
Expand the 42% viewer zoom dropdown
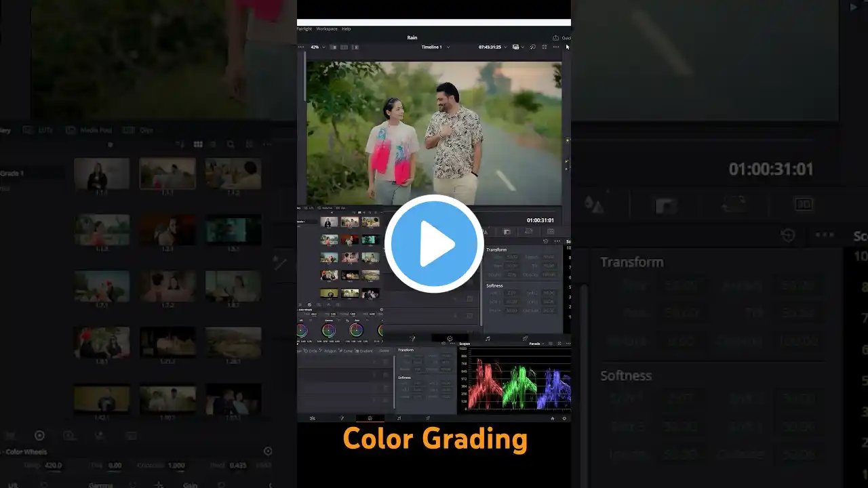pyautogui.click(x=317, y=47)
